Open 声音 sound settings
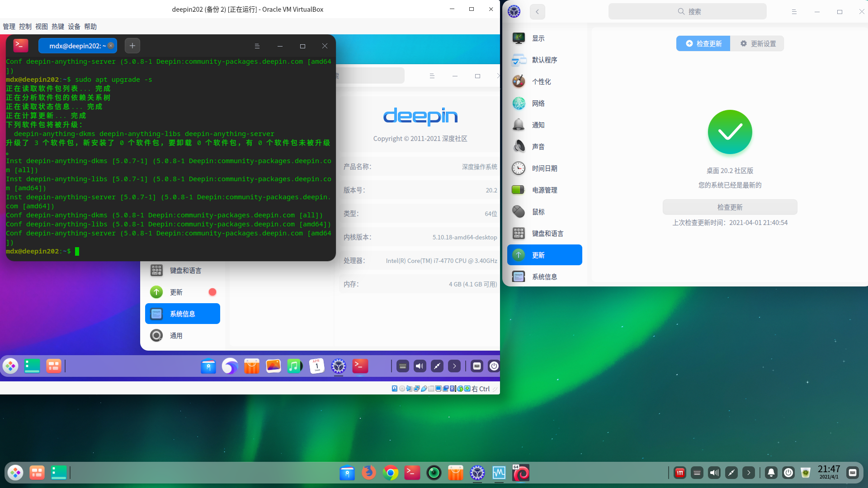The width and height of the screenshot is (868, 488). coord(538,147)
